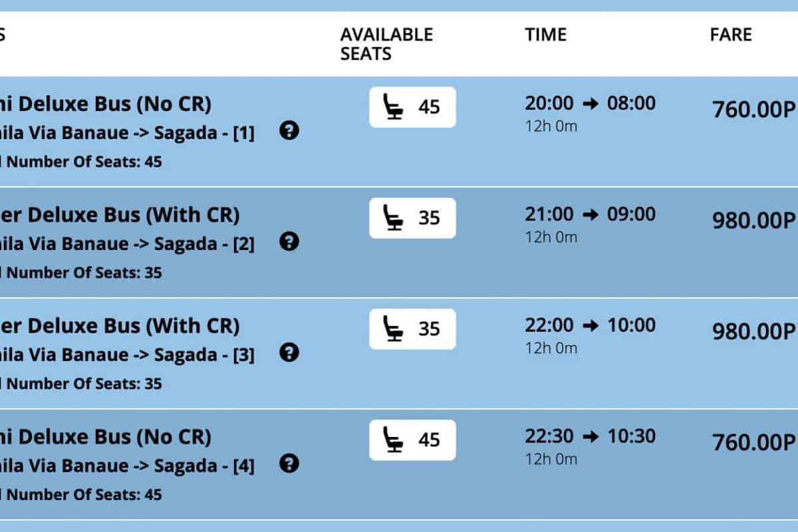The image size is (798, 532).
Task: Click help icon for trip [2]
Action: [289, 242]
